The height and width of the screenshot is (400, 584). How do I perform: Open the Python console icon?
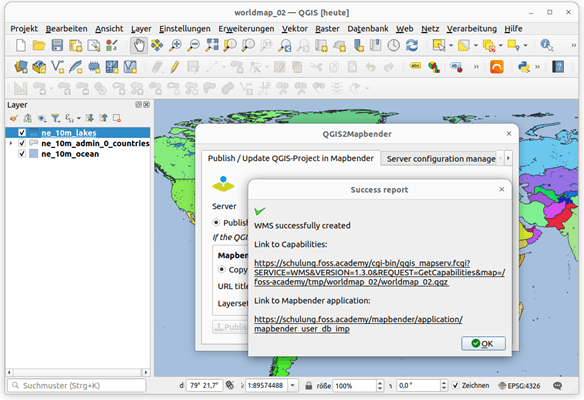(x=524, y=67)
